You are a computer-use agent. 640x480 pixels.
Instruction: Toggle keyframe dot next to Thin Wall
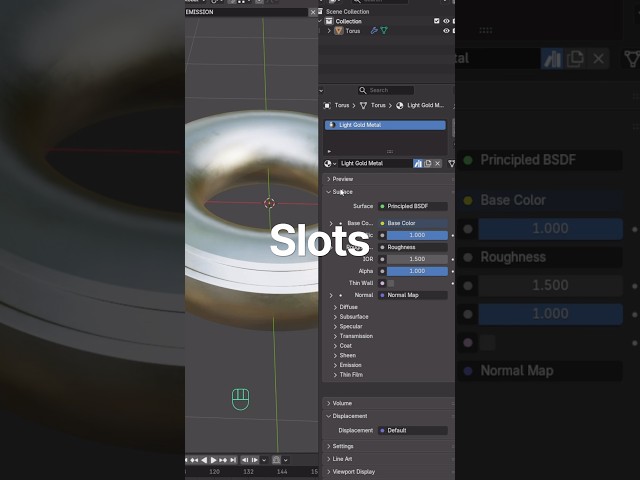pos(453,283)
